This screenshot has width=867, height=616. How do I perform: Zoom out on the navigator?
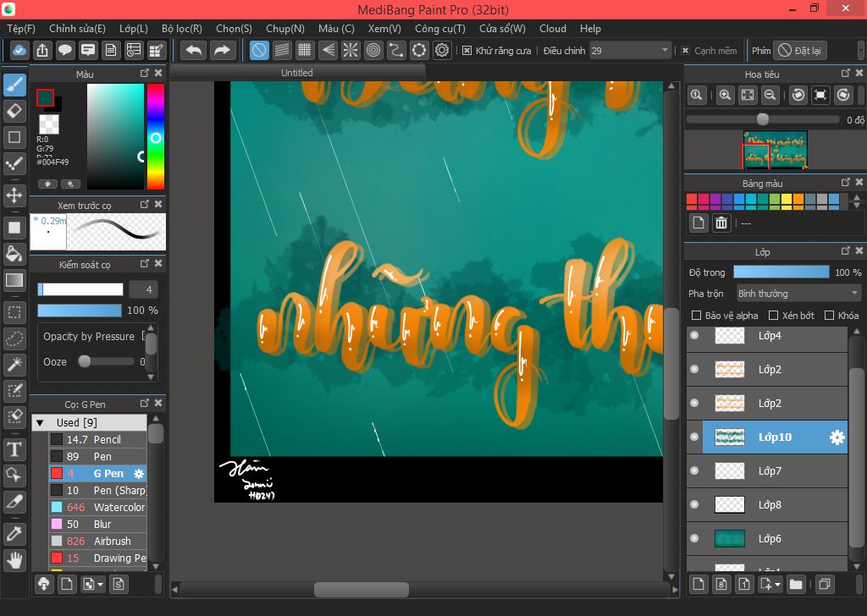(770, 95)
